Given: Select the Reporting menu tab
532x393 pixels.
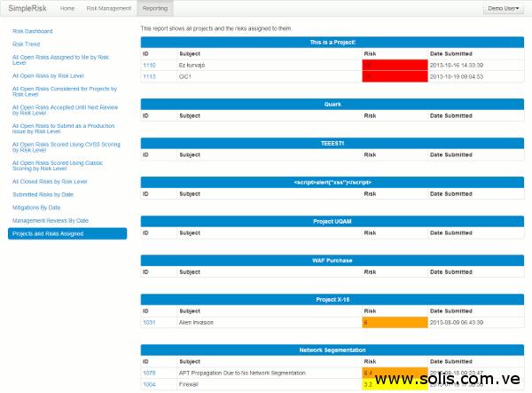Looking at the screenshot, I should (x=155, y=8).
